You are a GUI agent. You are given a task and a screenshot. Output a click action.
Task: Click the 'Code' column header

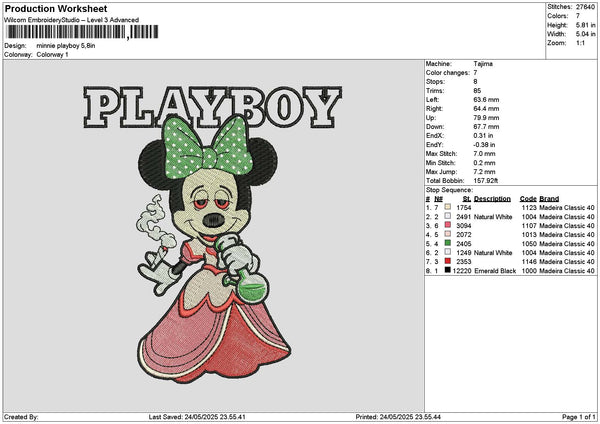point(528,199)
